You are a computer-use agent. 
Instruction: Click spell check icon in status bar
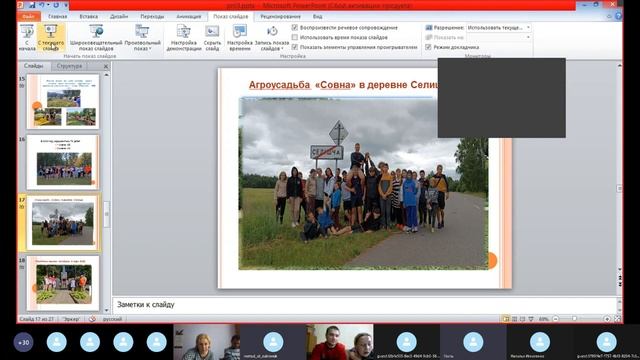(x=92, y=319)
